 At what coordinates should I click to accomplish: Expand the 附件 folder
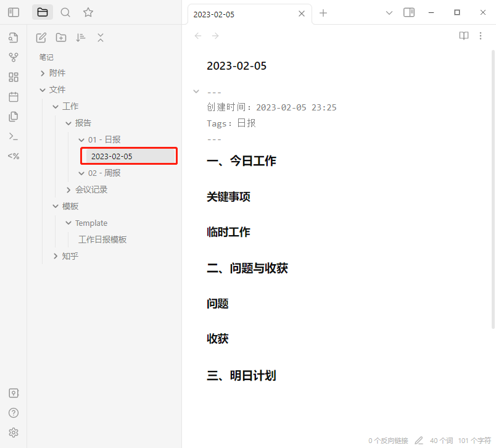pyautogui.click(x=43, y=73)
